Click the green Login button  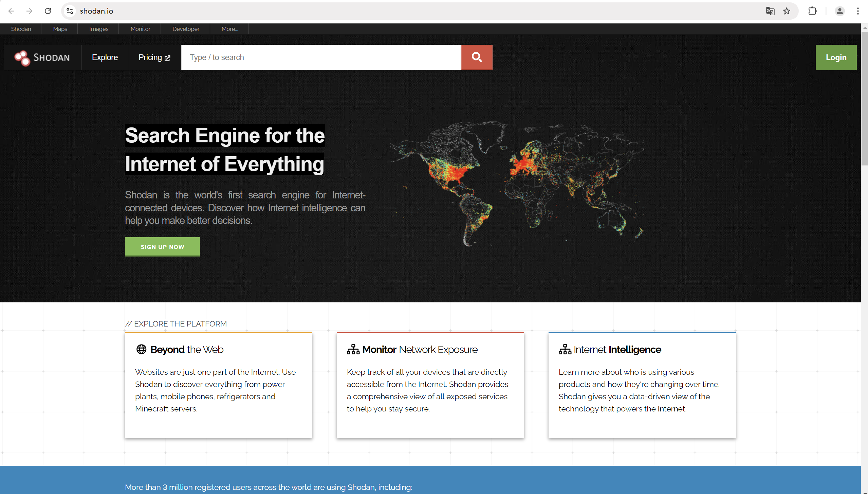(x=836, y=57)
